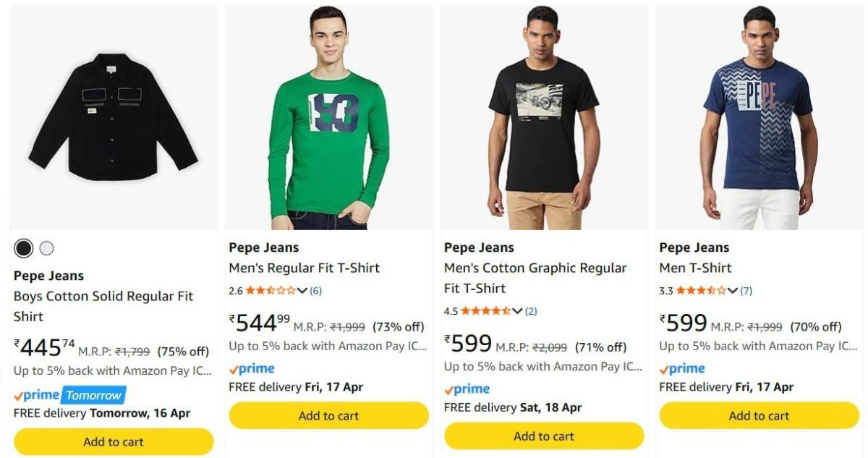Expand rating chevron for Graphic T-shirt
This screenshot has height=458, width=868.
pos(517,311)
